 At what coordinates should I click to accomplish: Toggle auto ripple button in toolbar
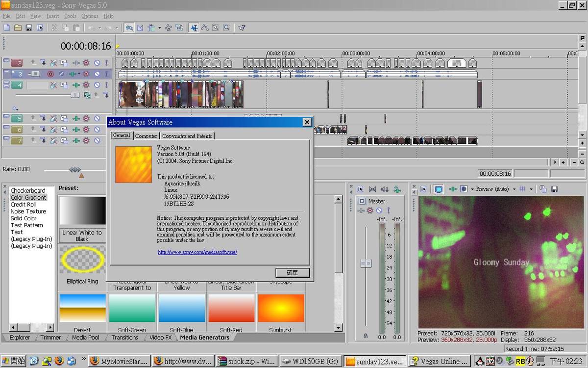pos(151,28)
